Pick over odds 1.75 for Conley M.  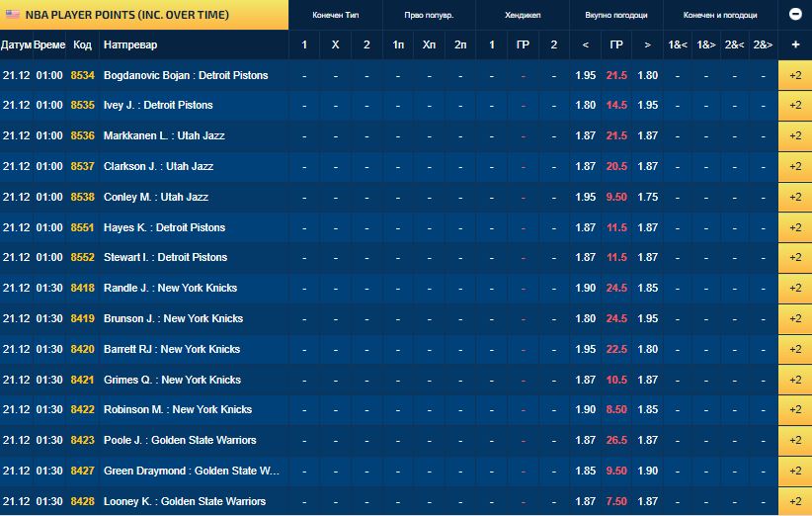(x=648, y=197)
